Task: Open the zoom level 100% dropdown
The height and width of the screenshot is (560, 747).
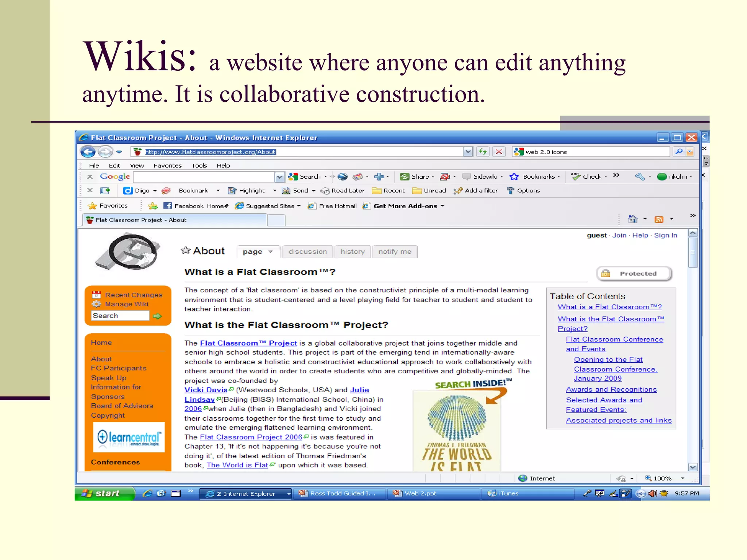Action: pos(682,478)
